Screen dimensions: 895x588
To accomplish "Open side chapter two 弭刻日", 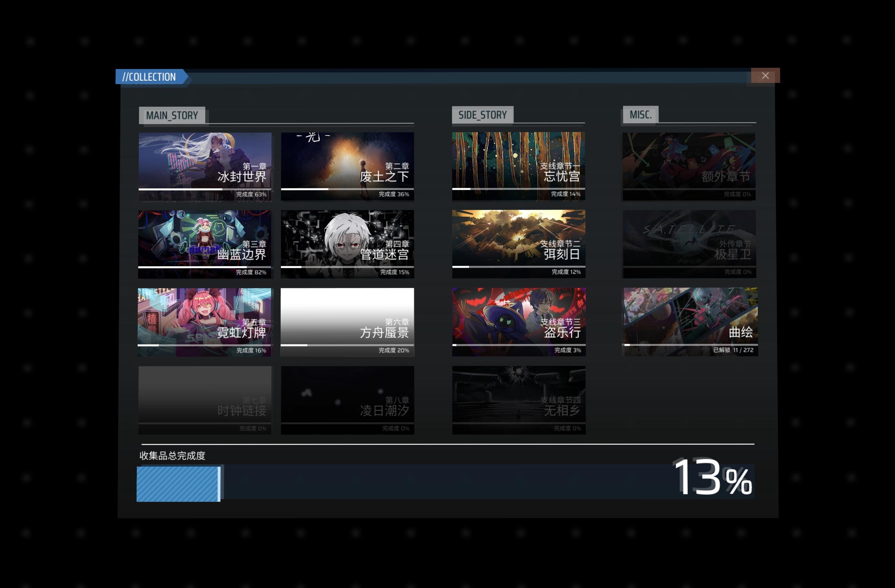I will [x=518, y=244].
